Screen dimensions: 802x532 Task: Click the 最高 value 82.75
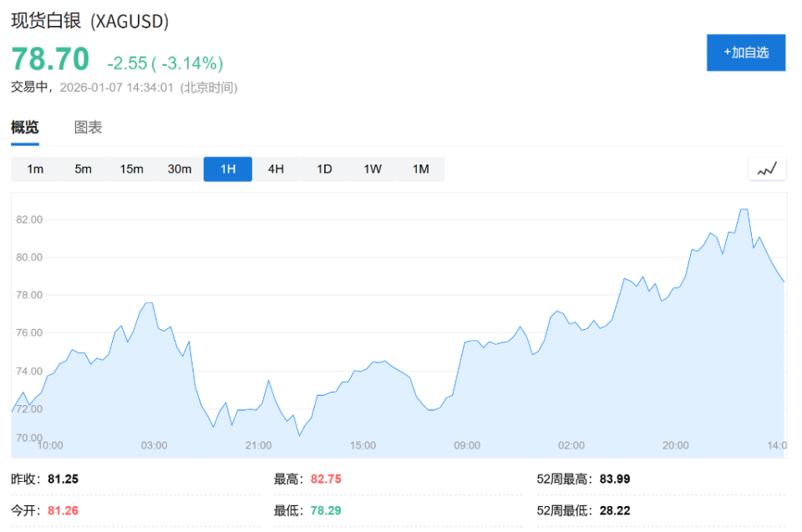coord(326,479)
